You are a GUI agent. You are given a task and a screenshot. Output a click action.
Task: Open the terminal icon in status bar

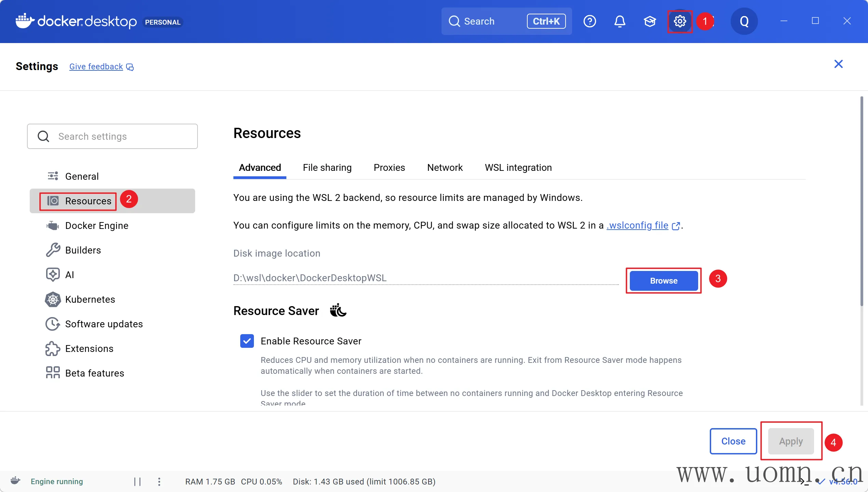(x=804, y=482)
